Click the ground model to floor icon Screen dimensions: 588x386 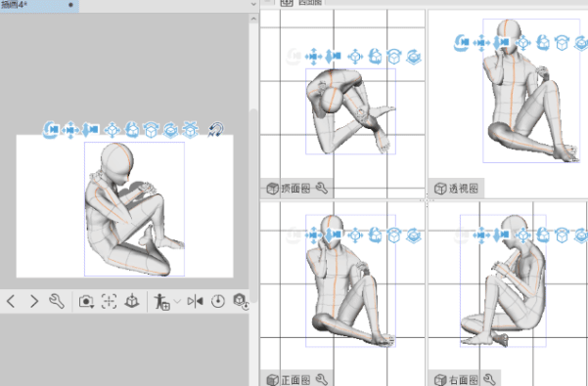(132, 301)
